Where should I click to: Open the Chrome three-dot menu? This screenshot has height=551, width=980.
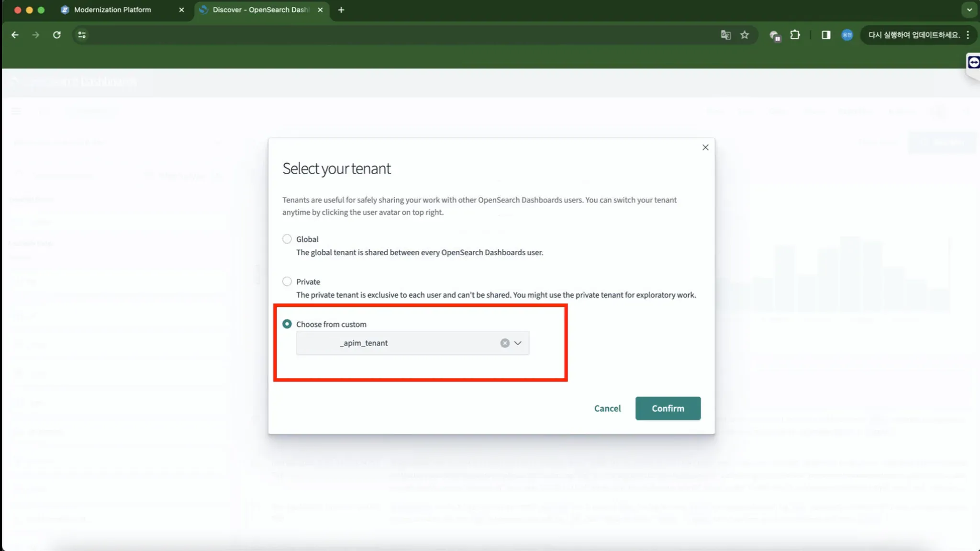point(968,35)
